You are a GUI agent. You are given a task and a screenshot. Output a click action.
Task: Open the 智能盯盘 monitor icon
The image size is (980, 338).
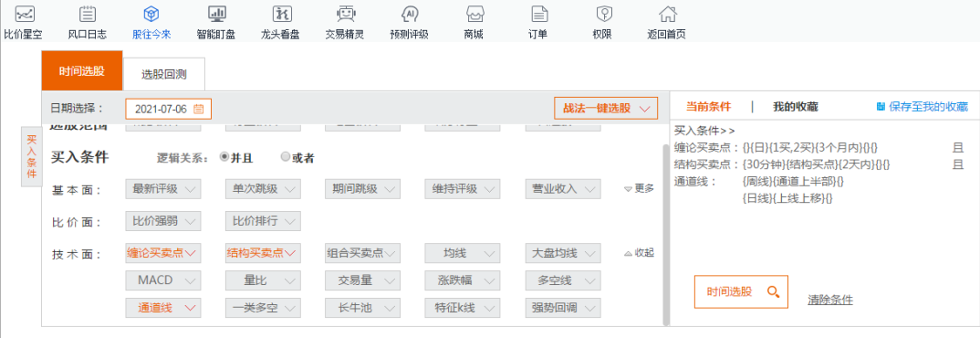216,13
